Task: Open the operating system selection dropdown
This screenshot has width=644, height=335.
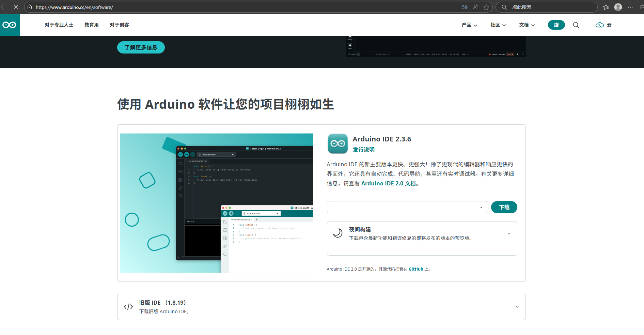Action: pos(407,207)
